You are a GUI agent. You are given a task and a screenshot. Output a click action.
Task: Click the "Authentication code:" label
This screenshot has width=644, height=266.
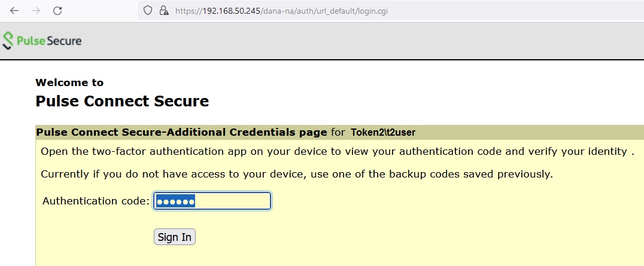pyautogui.click(x=96, y=201)
